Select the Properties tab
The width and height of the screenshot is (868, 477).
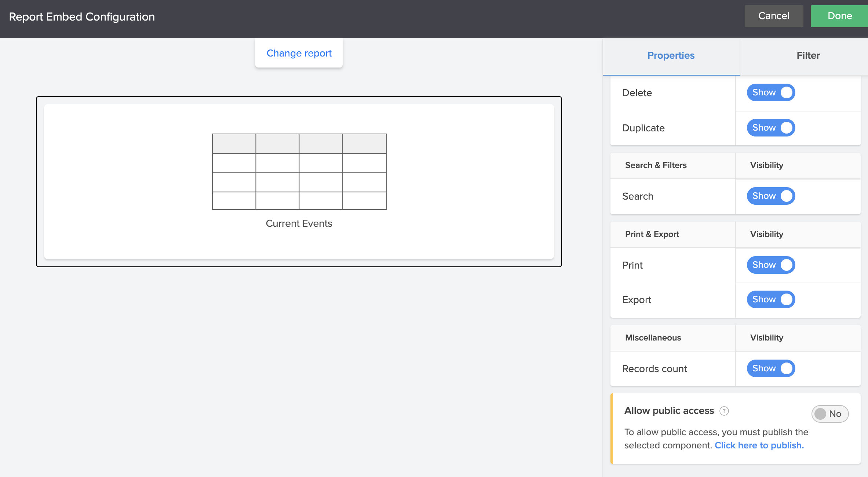coord(671,55)
